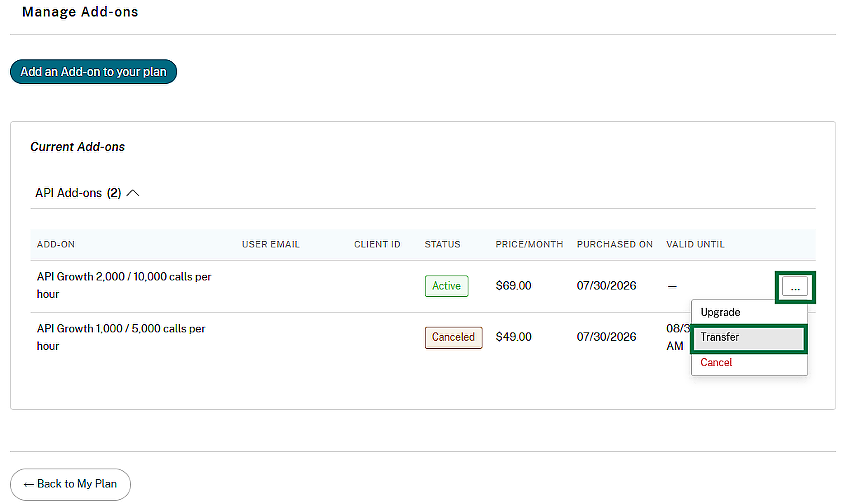Click the ADD-ON column header

coord(56,244)
